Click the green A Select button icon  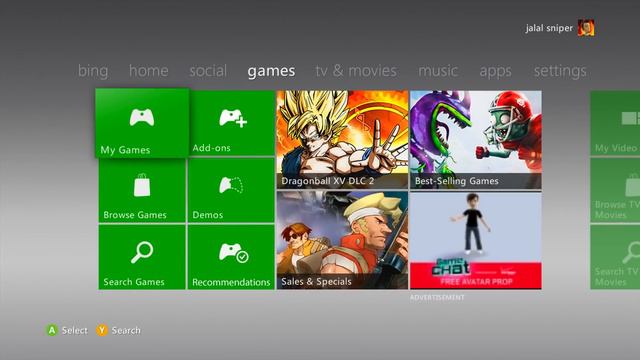click(x=51, y=330)
